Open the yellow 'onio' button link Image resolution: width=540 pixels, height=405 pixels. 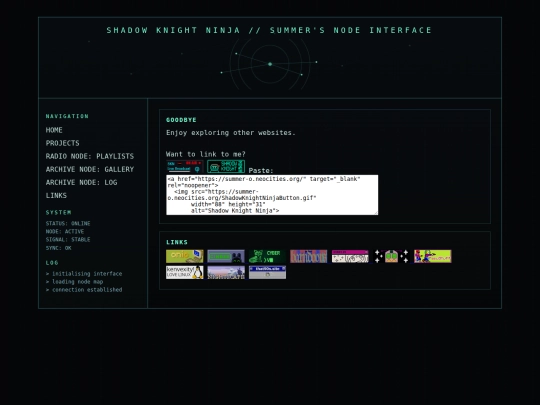pos(185,256)
